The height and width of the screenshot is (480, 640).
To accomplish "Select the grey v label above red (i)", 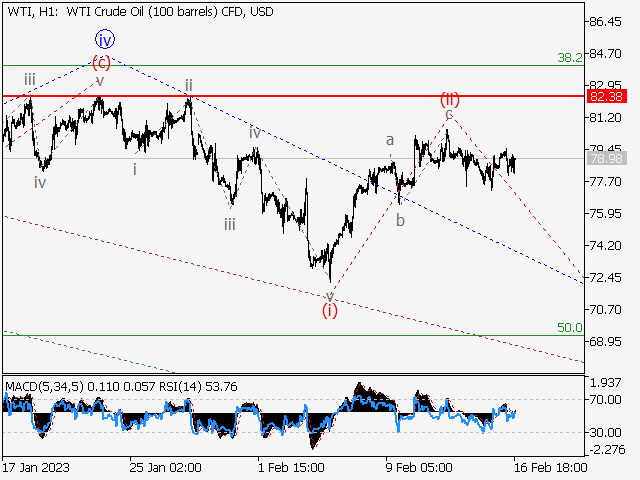I will coord(330,296).
